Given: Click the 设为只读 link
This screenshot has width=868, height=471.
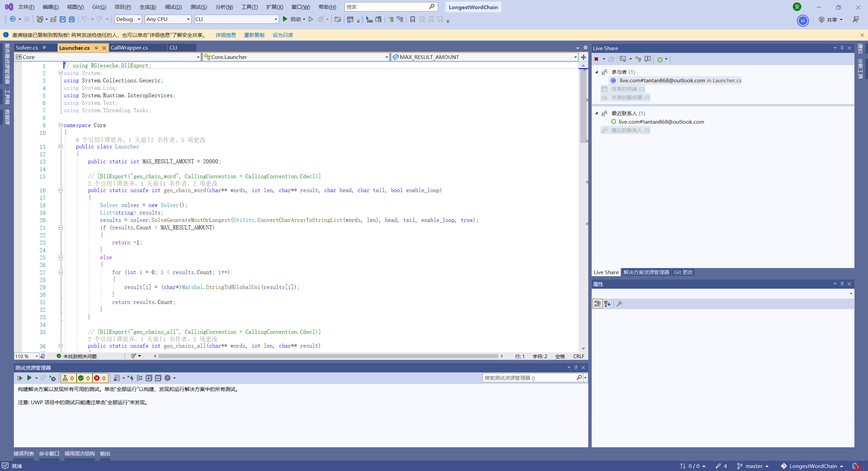Looking at the screenshot, I should (x=283, y=35).
